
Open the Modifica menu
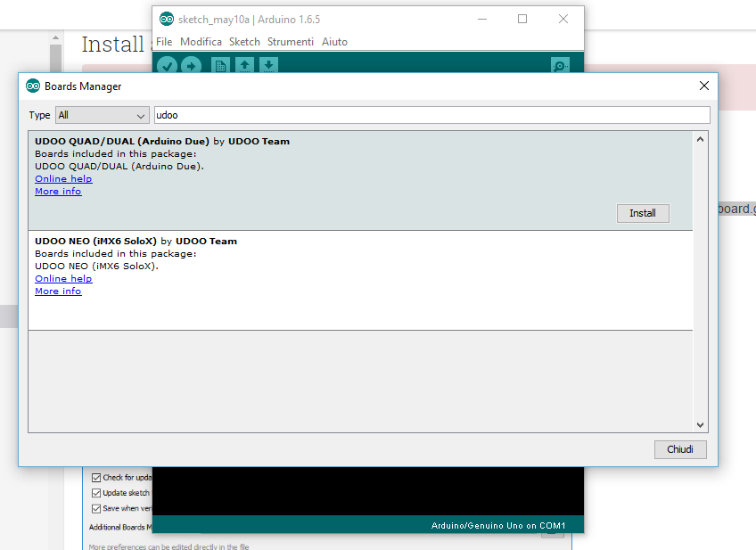point(201,42)
